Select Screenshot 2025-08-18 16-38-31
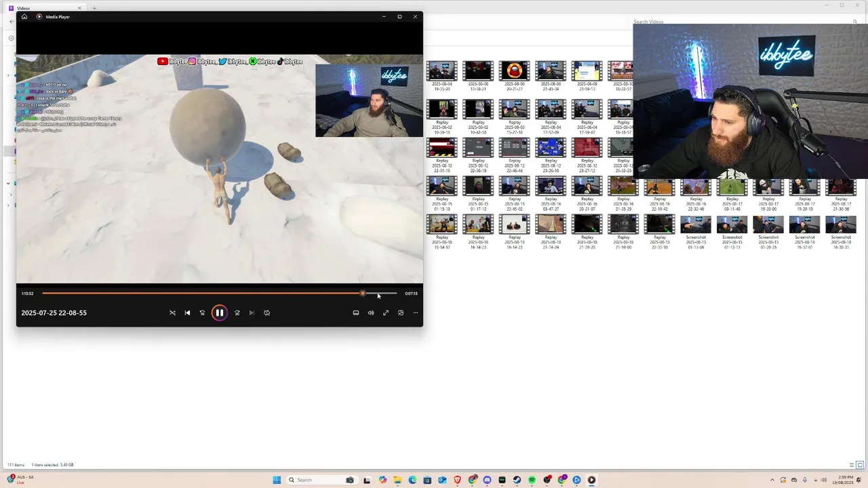868x488 pixels. 841,232
